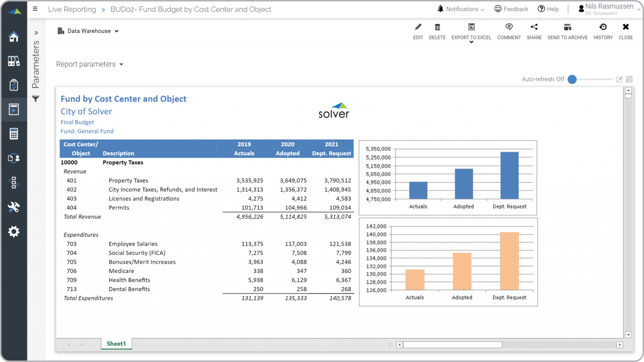Go to Home in sidebar

(14, 37)
